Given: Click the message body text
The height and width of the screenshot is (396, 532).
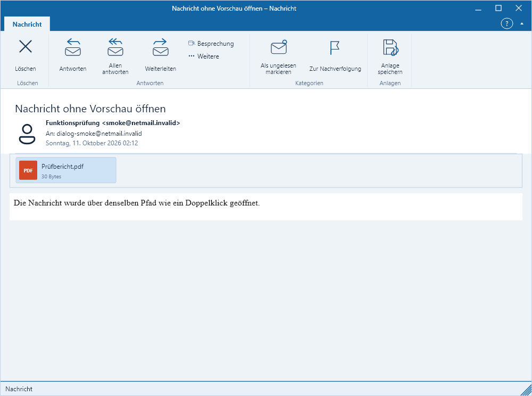Looking at the screenshot, I should (x=137, y=203).
